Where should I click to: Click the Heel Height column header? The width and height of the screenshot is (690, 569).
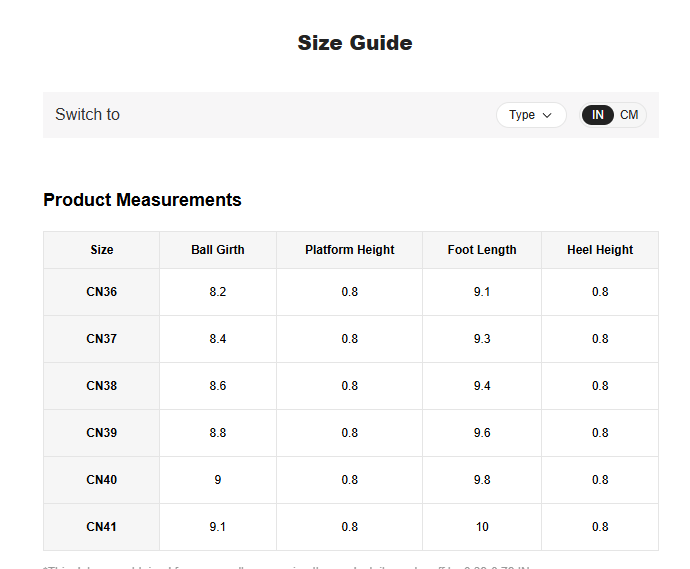coord(600,250)
